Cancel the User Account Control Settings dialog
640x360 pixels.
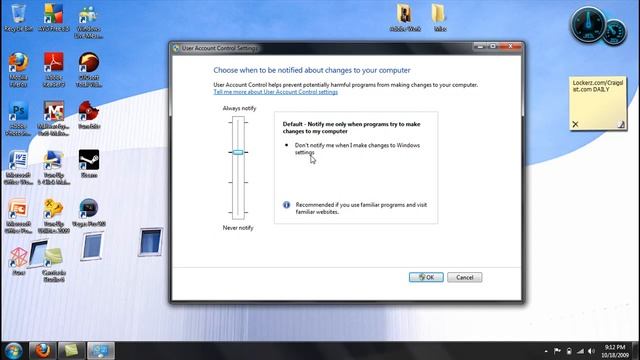[464, 277]
